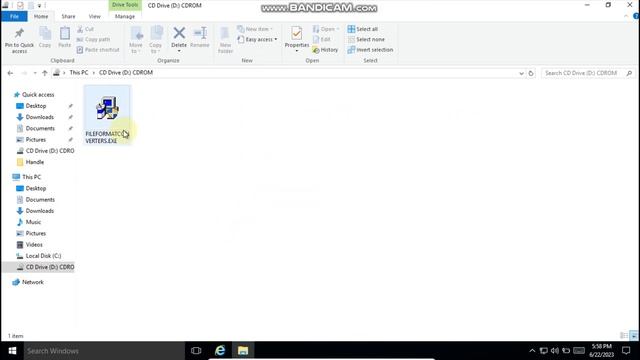Click This PC in the address bar
Viewport: 640px width, 360px height.
pyautogui.click(x=79, y=72)
